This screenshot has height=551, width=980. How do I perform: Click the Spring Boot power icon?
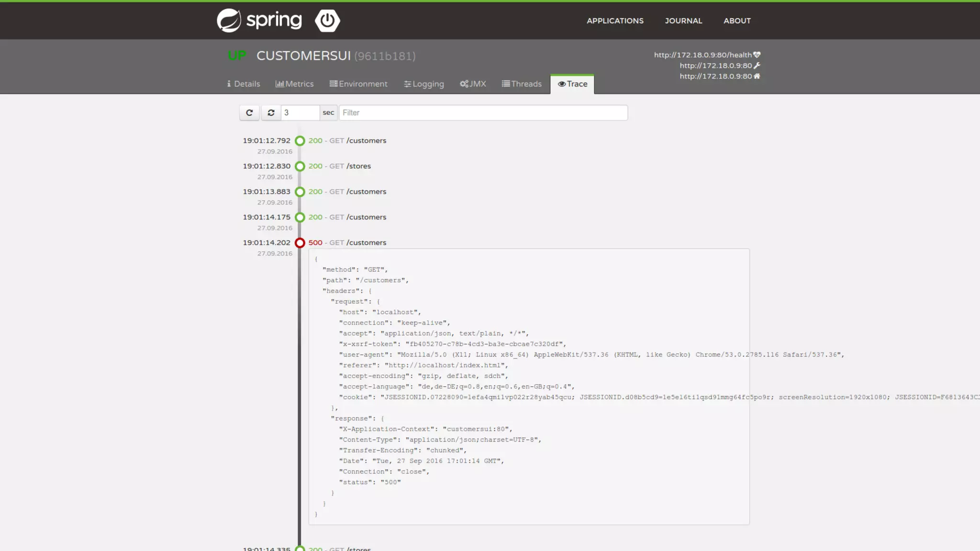(327, 21)
